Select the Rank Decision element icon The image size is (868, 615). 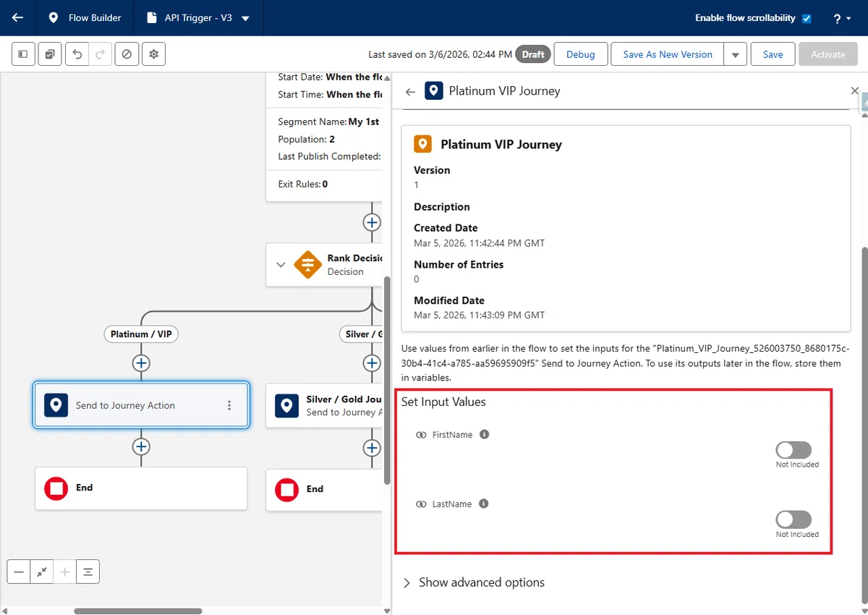pyautogui.click(x=307, y=264)
